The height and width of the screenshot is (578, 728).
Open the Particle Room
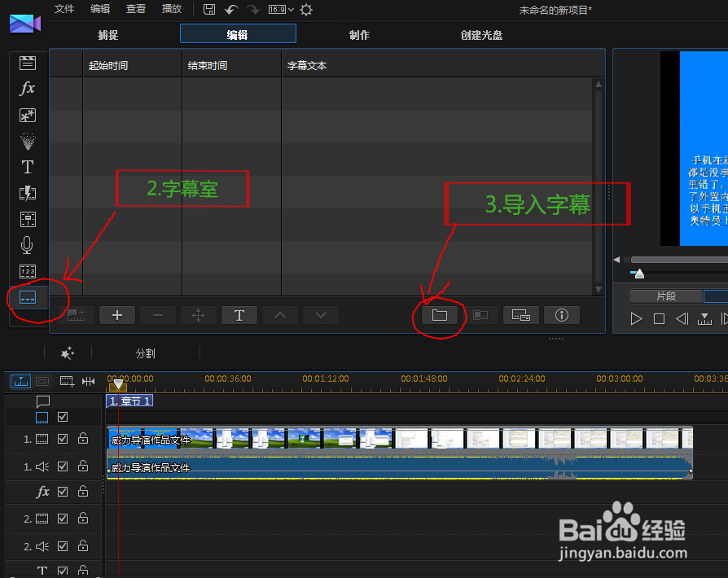point(28,141)
